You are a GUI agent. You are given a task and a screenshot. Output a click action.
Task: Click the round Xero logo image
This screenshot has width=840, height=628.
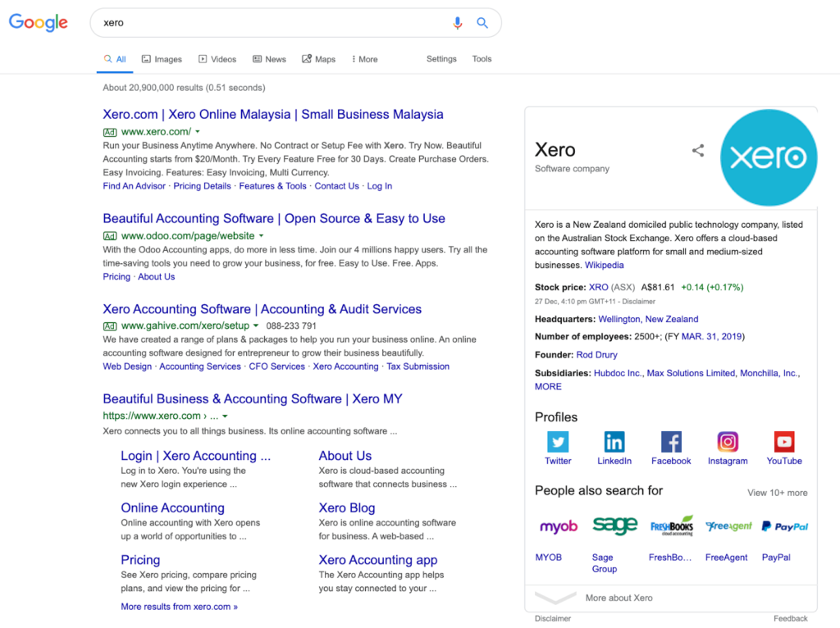[x=768, y=157]
